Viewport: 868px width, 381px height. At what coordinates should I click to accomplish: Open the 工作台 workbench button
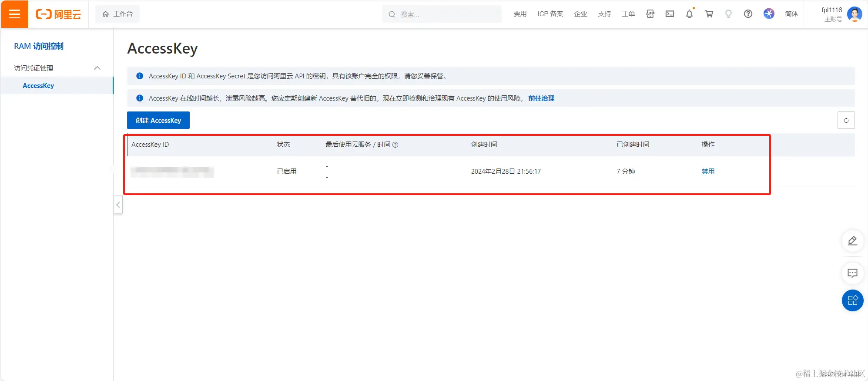(x=117, y=14)
